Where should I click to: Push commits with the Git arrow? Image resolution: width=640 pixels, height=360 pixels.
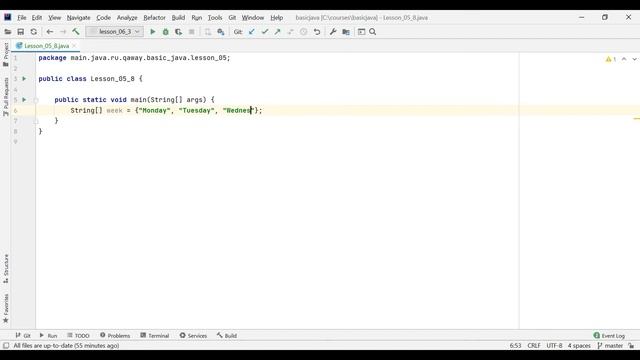[278, 32]
